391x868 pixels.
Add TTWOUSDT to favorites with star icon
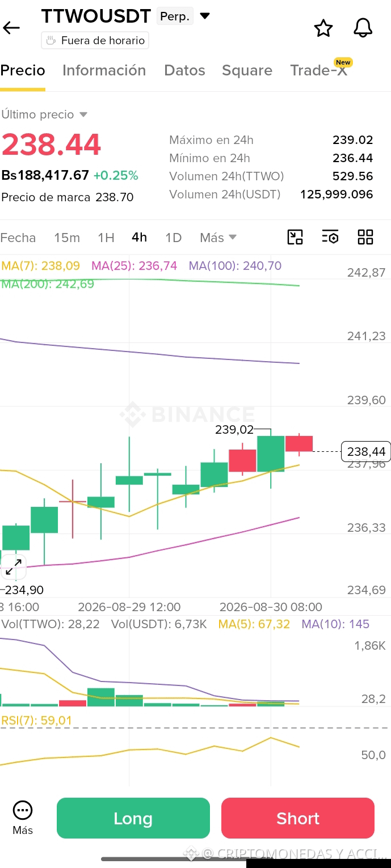[x=323, y=28]
